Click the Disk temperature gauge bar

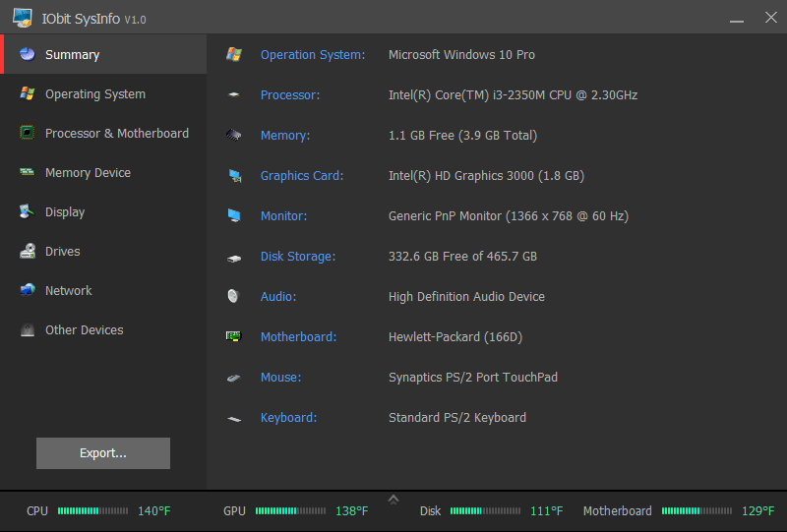click(485, 511)
